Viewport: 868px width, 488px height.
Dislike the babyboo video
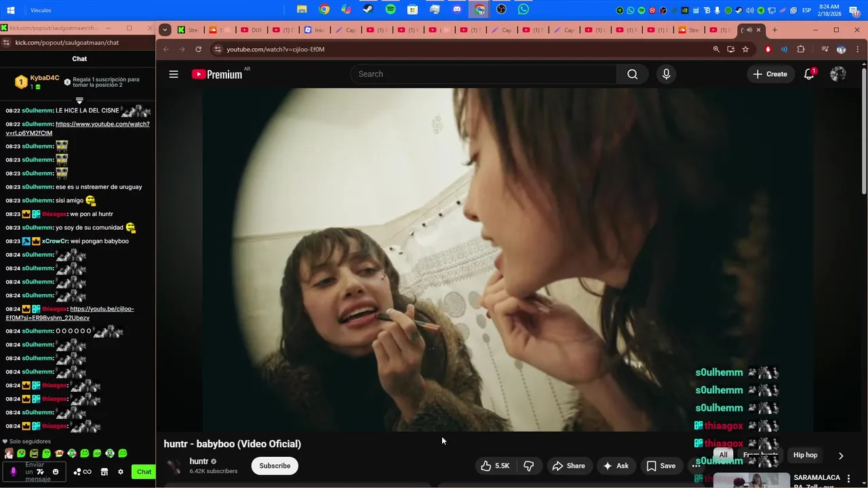tap(529, 466)
